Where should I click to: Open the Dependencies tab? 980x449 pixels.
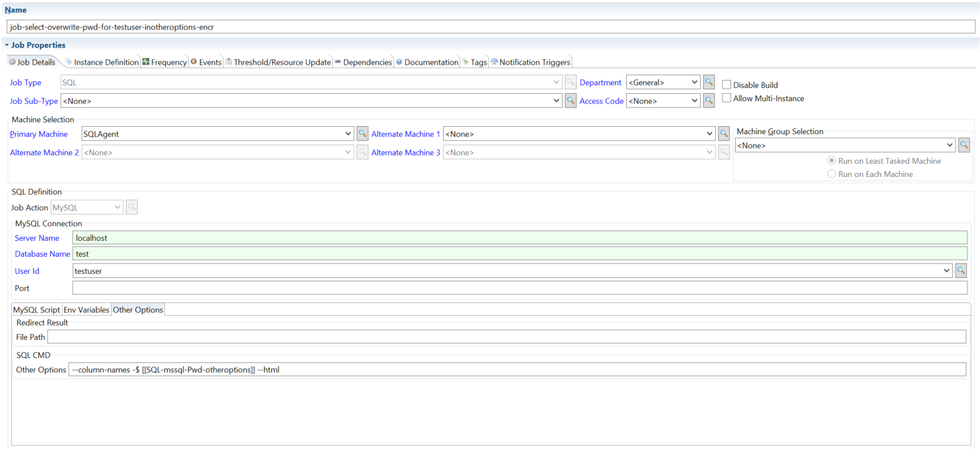coord(363,62)
